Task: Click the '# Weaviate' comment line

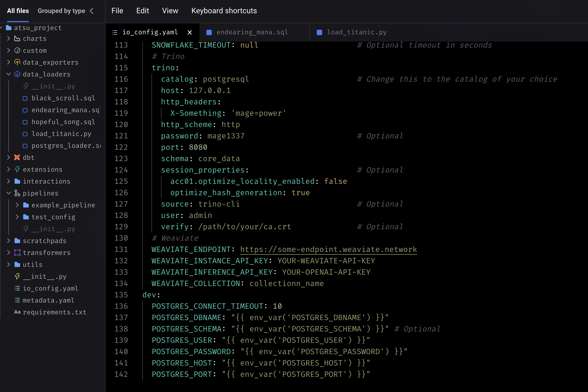Action: [x=175, y=238]
